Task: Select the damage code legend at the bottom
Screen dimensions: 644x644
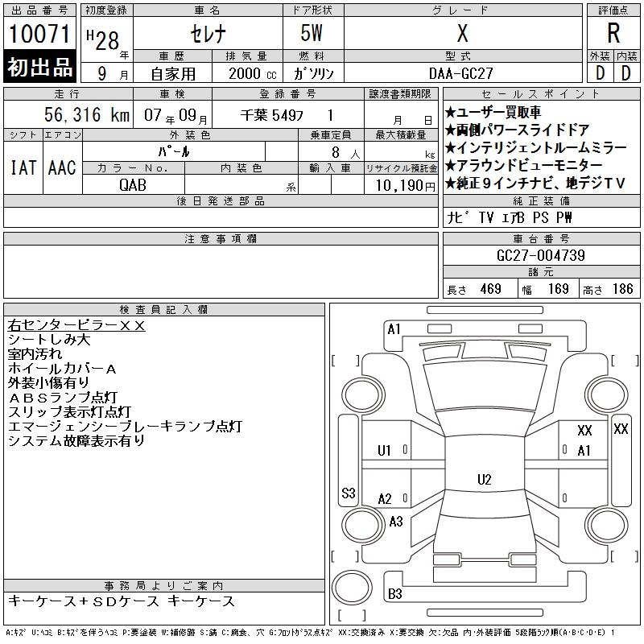Action: pos(310,633)
